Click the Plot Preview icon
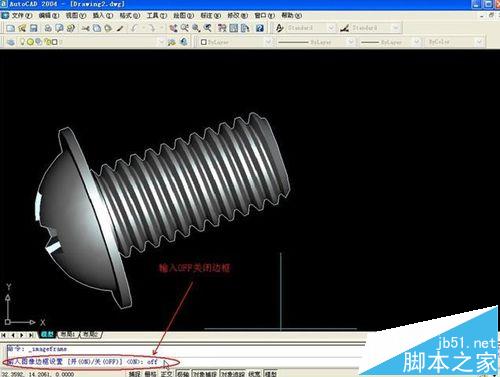Image resolution: width=500 pixels, height=377 pixels. click(59, 28)
